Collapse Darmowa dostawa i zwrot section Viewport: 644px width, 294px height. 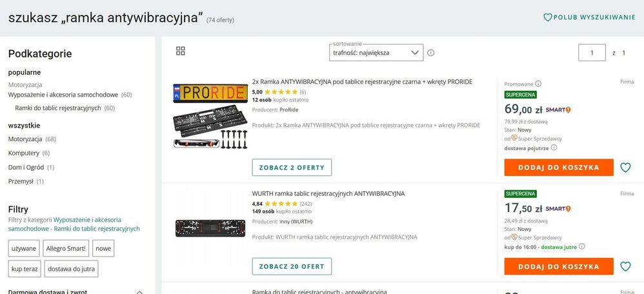139,292
